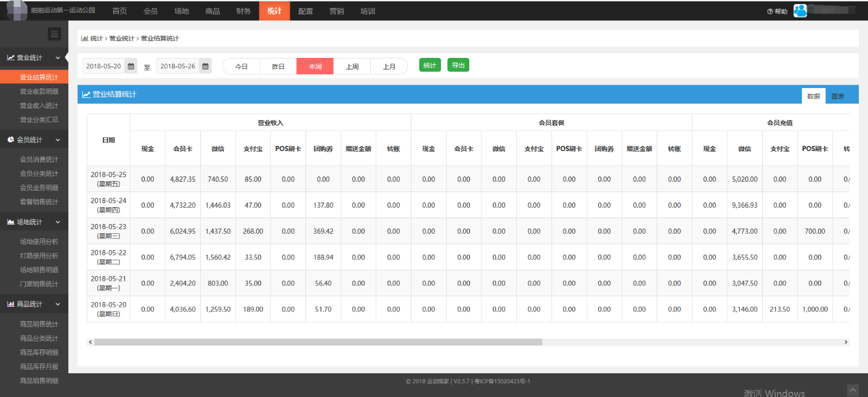Open the start date calendar icon
This screenshot has width=868, height=397.
coord(131,66)
